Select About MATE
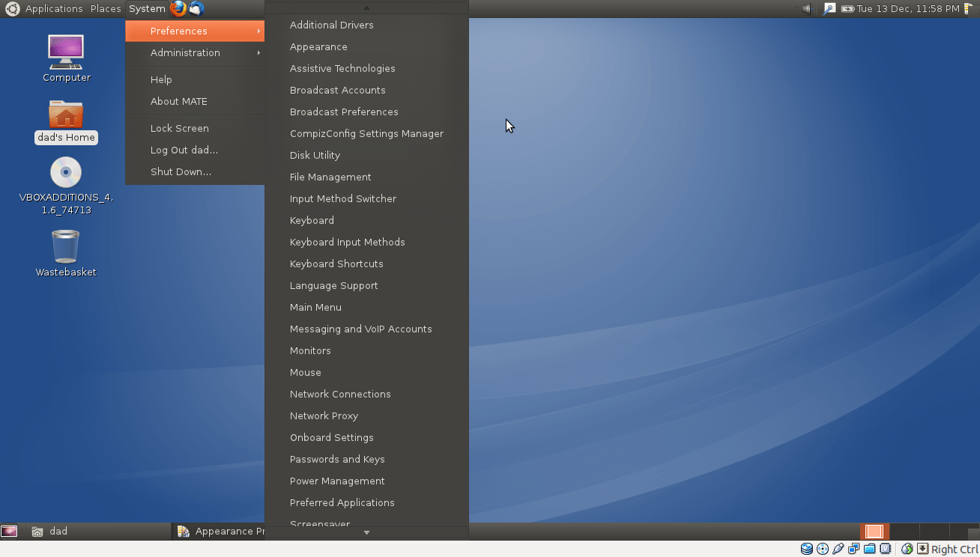Screen dimensions: 980x557 pos(195,101)
